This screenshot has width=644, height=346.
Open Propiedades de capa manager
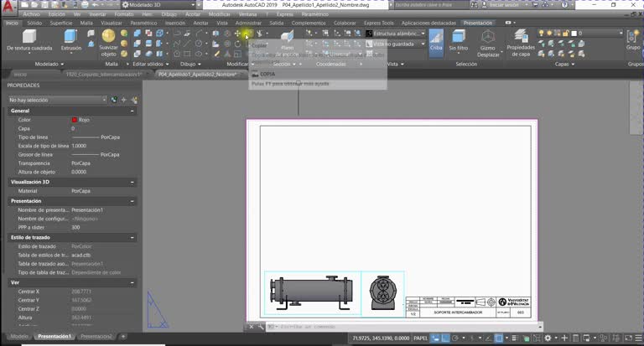click(x=521, y=43)
